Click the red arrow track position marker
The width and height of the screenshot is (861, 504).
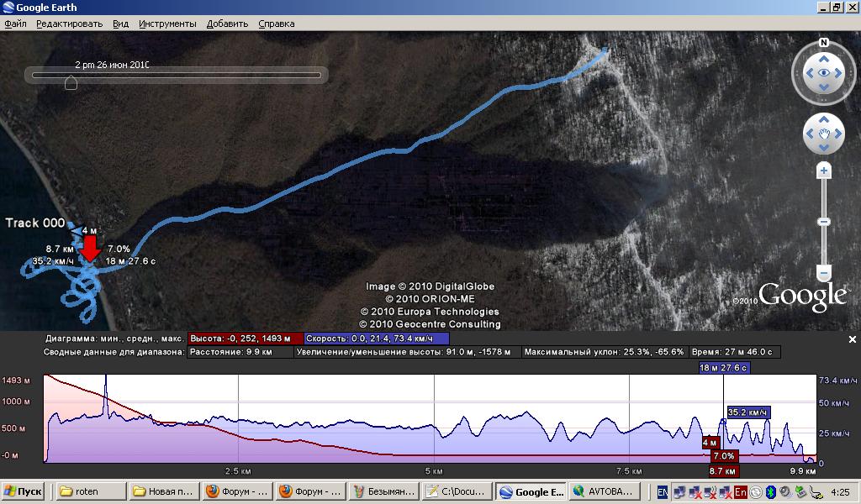(x=90, y=248)
